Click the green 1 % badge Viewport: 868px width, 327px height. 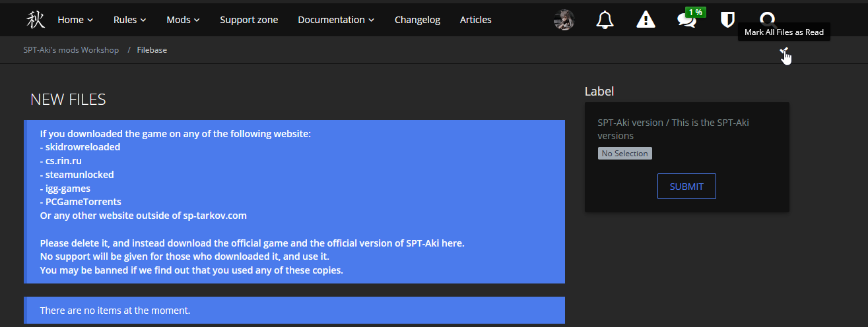[694, 12]
